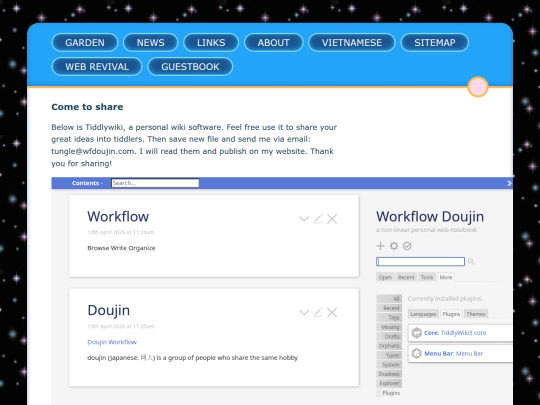The image size is (540, 405).
Task: Focus the top bar Search field
Action: click(155, 183)
